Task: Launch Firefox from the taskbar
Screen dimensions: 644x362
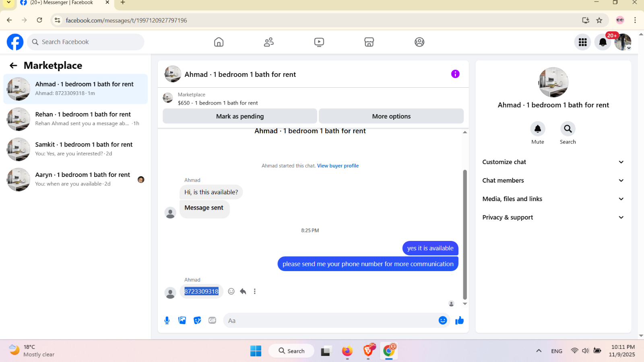Action: [347, 351]
